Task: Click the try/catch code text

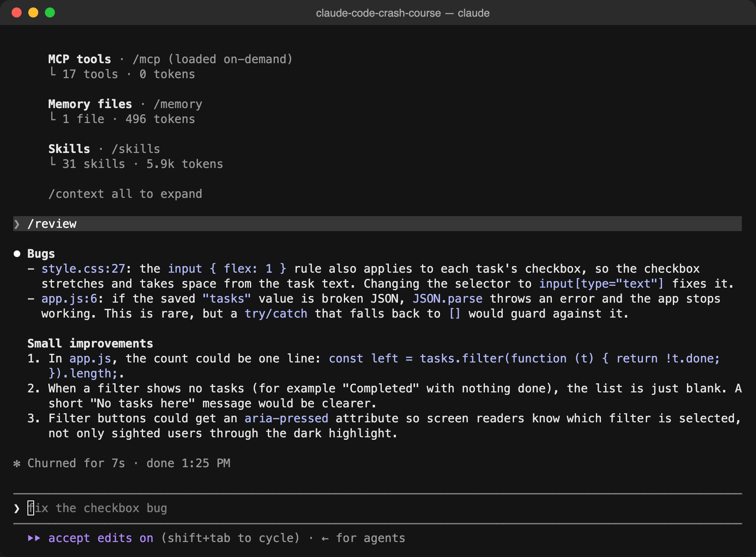Action: pos(276,313)
